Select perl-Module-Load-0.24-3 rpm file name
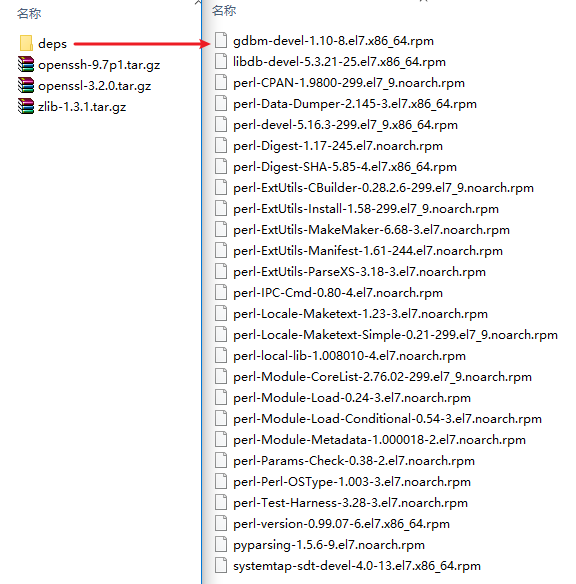 (x=352, y=398)
